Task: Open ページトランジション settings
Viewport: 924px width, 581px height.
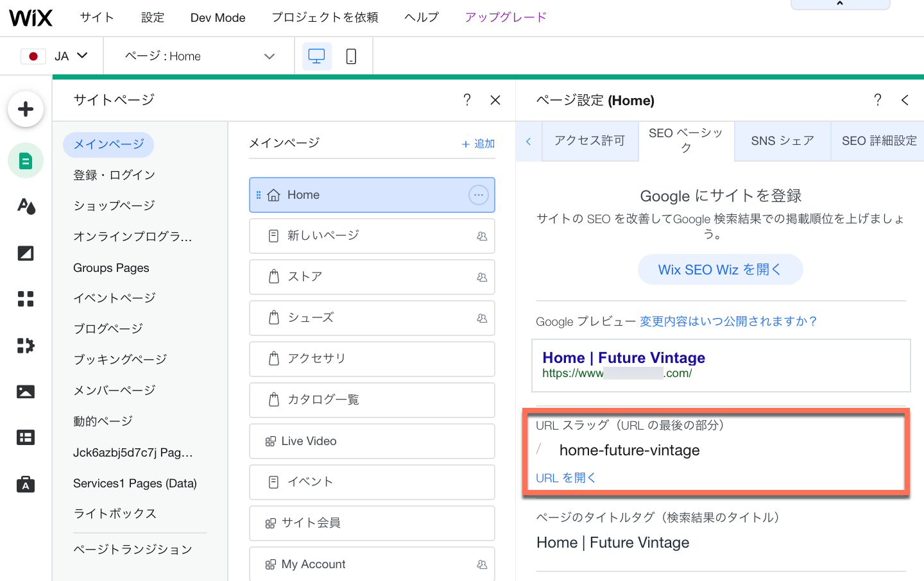Action: click(133, 550)
